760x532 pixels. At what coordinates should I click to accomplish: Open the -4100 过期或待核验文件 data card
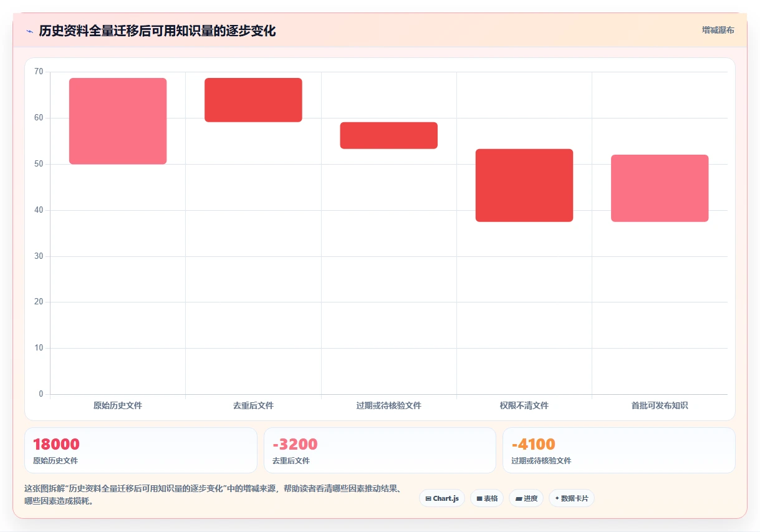(x=619, y=450)
